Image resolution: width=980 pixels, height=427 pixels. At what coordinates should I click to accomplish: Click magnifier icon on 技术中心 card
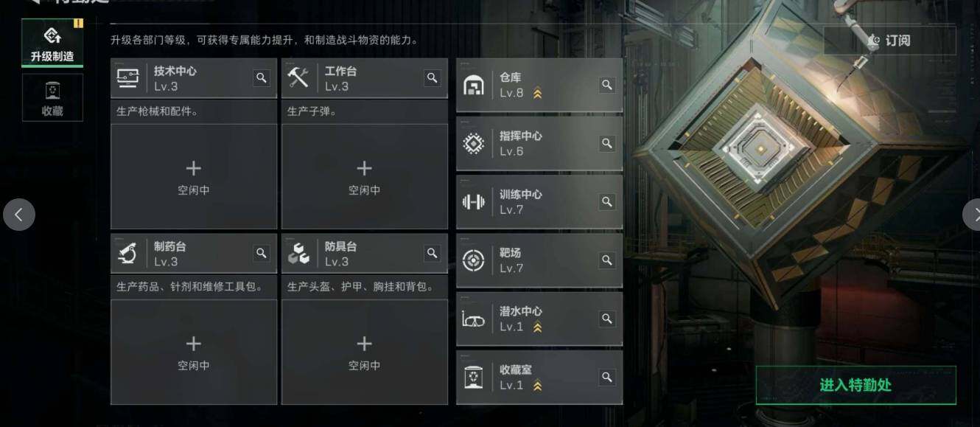pos(262,77)
